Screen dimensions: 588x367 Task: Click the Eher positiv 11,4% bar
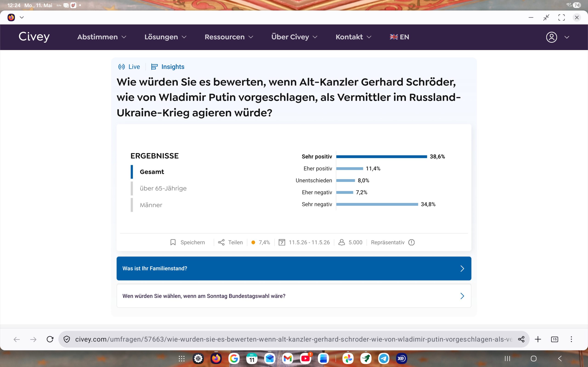pyautogui.click(x=350, y=168)
